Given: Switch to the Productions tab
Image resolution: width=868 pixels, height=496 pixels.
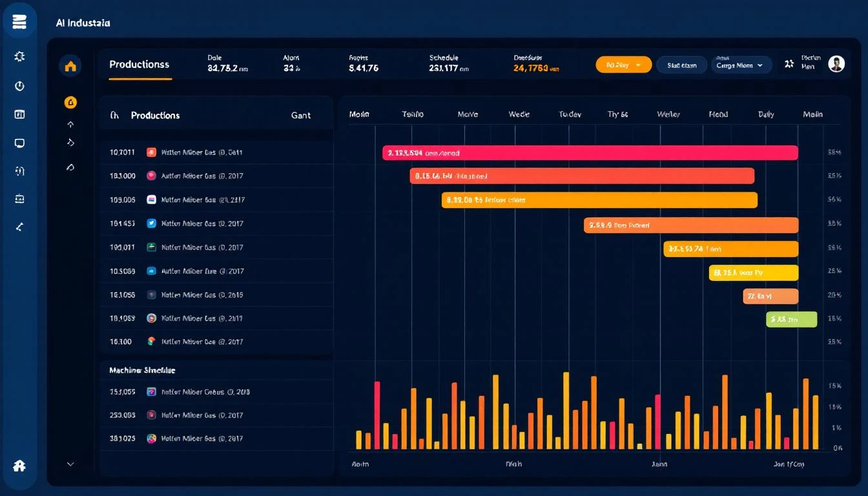Looking at the screenshot, I should [139, 65].
